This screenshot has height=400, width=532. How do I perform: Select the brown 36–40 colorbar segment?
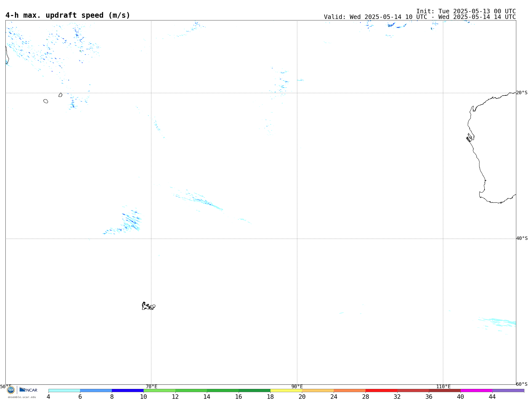click(x=445, y=390)
